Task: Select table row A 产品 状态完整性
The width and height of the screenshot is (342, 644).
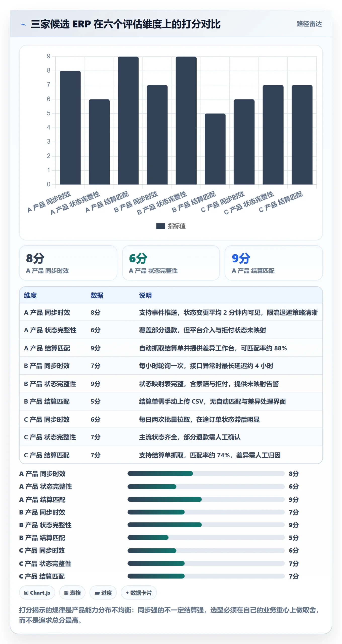Action: (171, 330)
